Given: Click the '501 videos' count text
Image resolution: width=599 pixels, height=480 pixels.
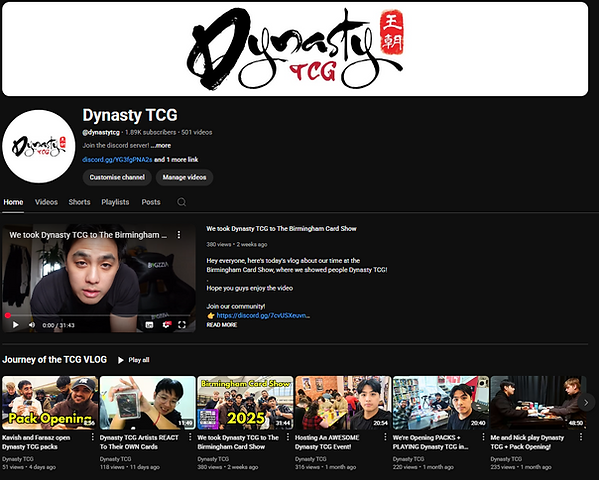Looking at the screenshot, I should tap(196, 132).
